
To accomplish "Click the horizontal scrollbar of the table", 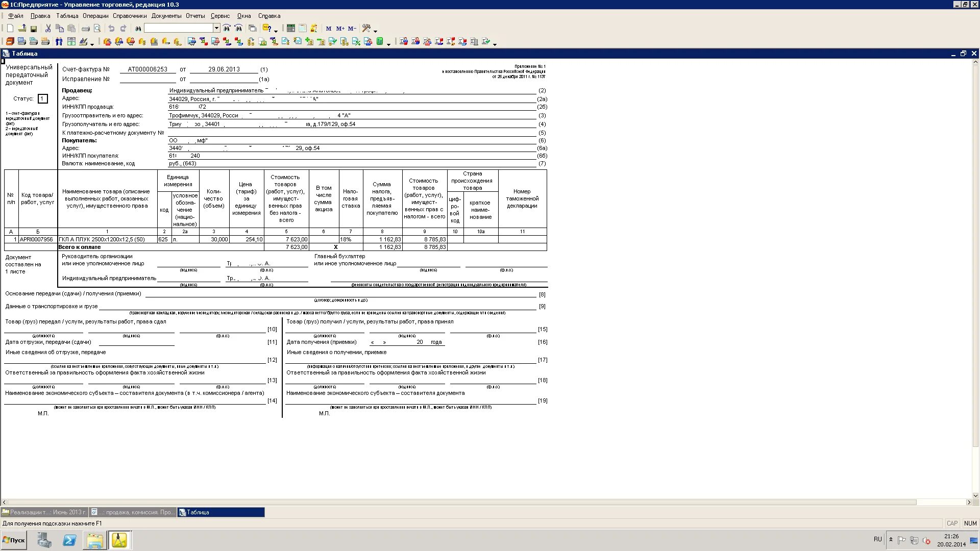I will click(462, 503).
